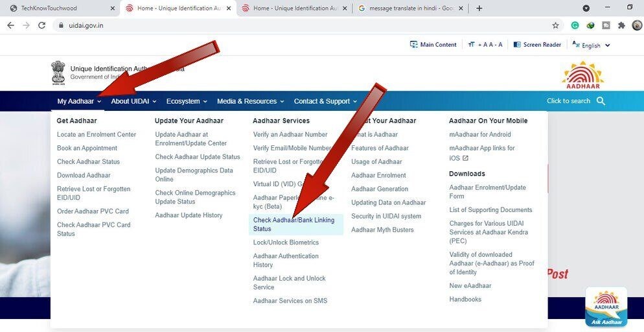The height and width of the screenshot is (332, 644).
Task: Open Handbooks under Downloads
Action: click(x=465, y=299)
